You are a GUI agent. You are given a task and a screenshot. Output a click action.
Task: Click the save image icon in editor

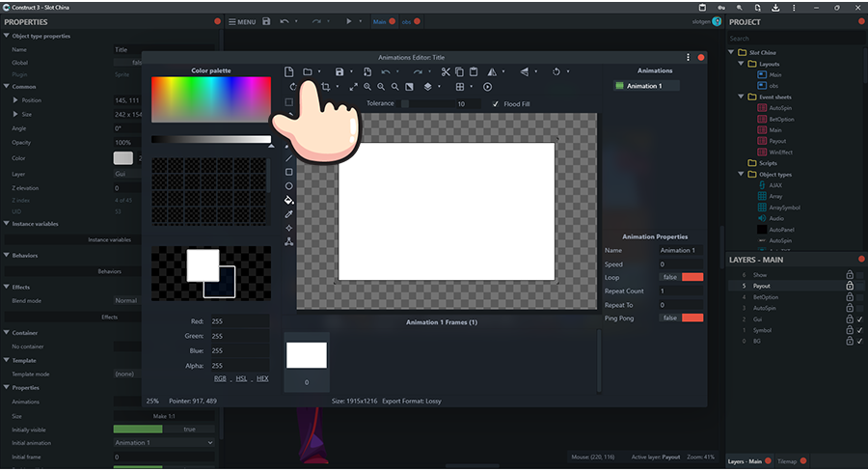click(x=339, y=71)
